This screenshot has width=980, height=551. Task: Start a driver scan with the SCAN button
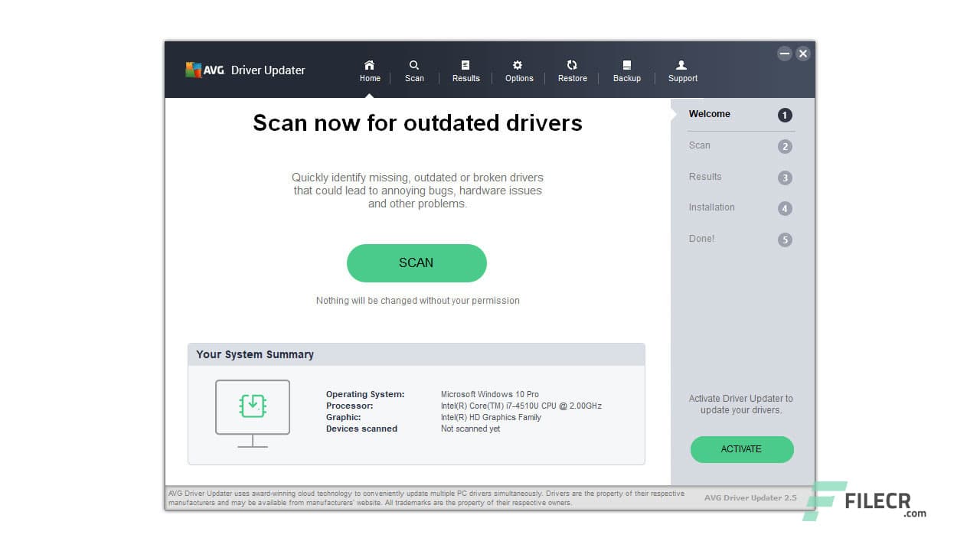(x=416, y=262)
